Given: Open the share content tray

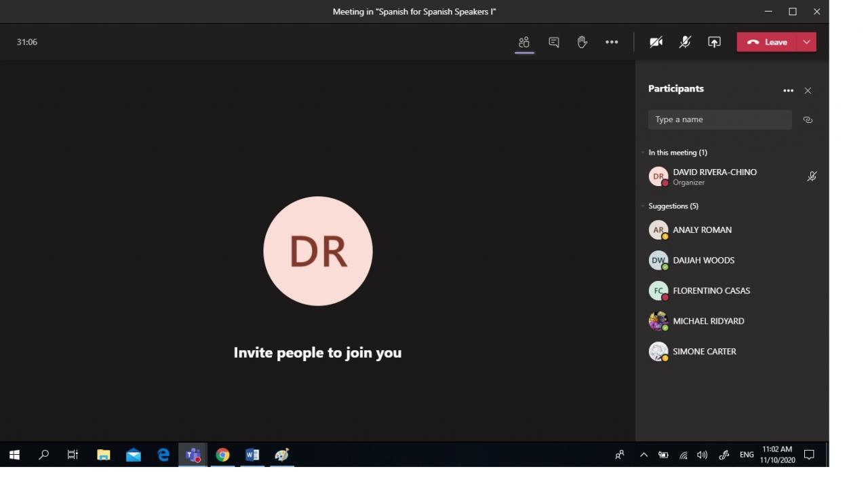Looking at the screenshot, I should tap(714, 42).
